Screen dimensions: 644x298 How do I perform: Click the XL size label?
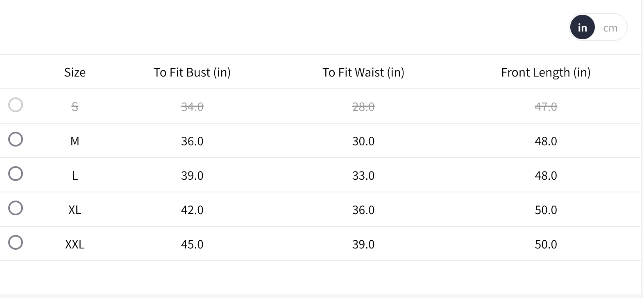pos(75,210)
